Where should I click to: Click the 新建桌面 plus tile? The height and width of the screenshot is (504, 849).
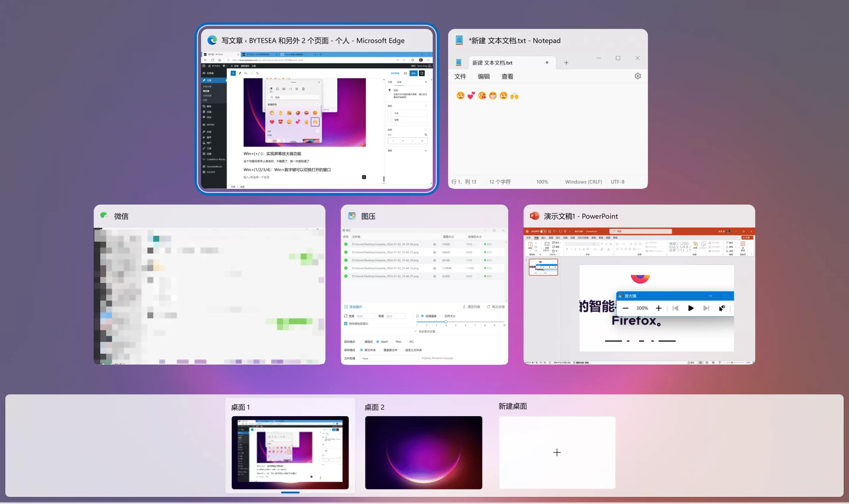click(556, 452)
